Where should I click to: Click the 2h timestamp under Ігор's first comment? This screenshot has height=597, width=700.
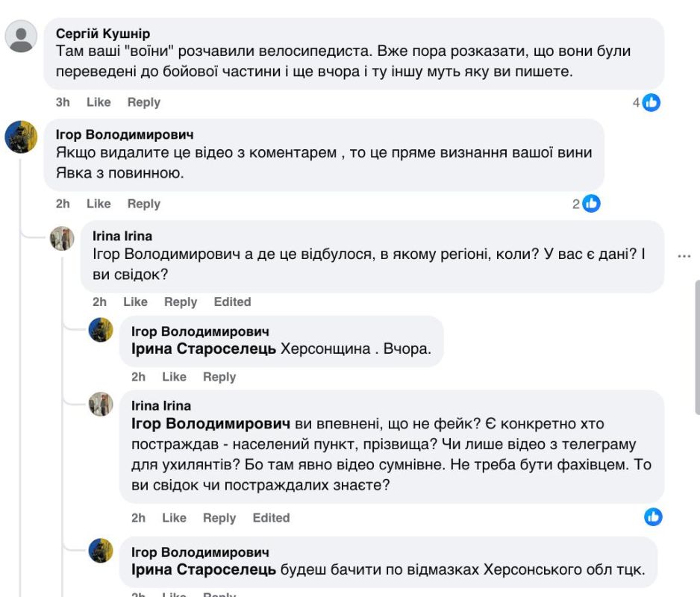point(63,204)
